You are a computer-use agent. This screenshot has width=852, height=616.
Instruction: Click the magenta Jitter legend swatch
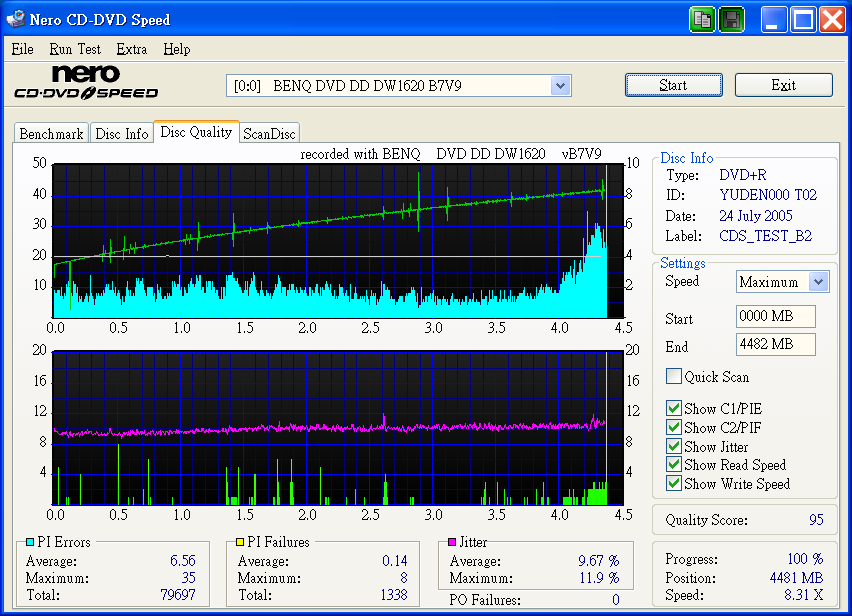pyautogui.click(x=452, y=542)
